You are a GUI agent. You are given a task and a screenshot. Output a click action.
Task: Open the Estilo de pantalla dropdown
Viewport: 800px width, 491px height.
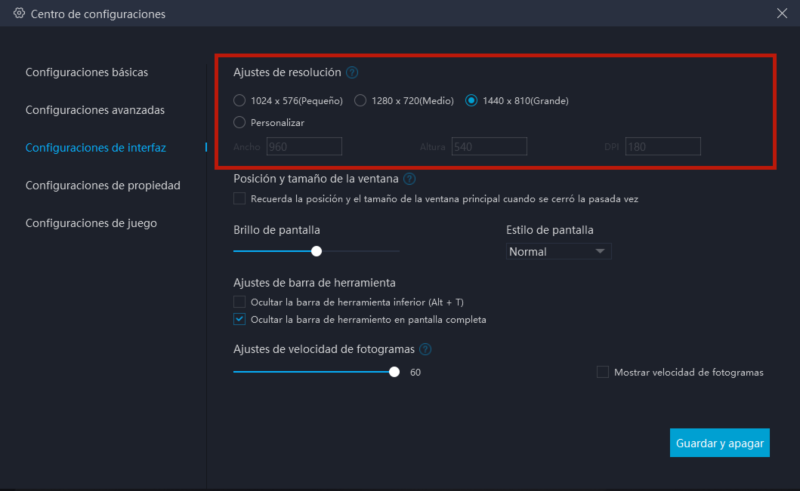558,251
